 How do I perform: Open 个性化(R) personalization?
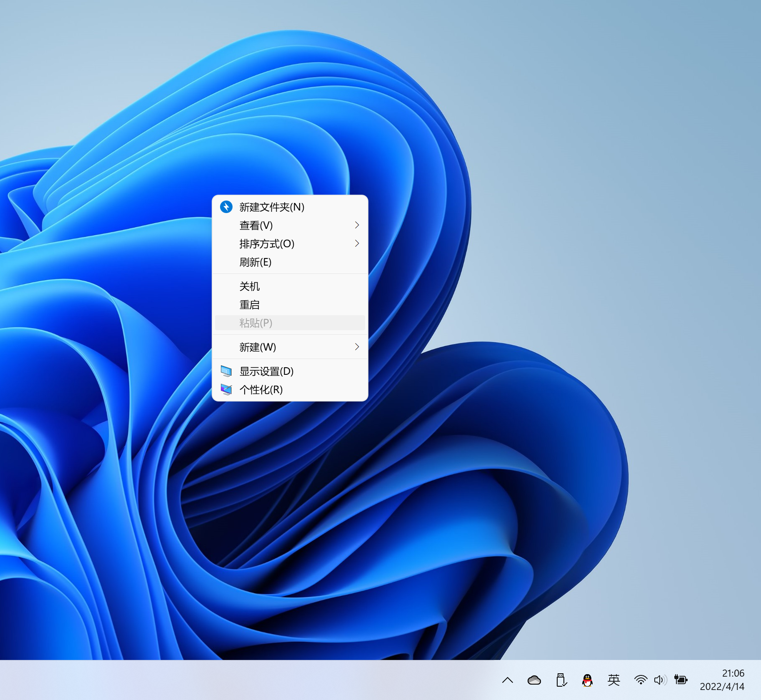tap(290, 389)
